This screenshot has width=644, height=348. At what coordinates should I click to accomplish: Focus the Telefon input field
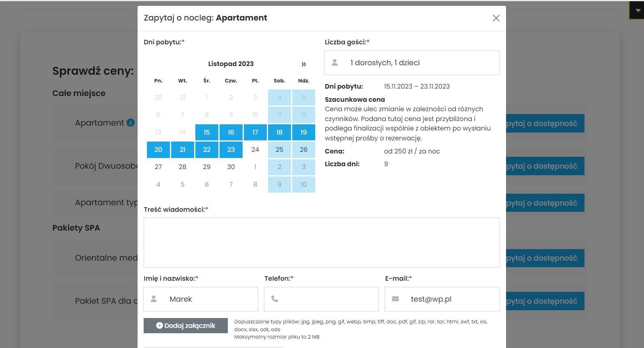[327, 299]
